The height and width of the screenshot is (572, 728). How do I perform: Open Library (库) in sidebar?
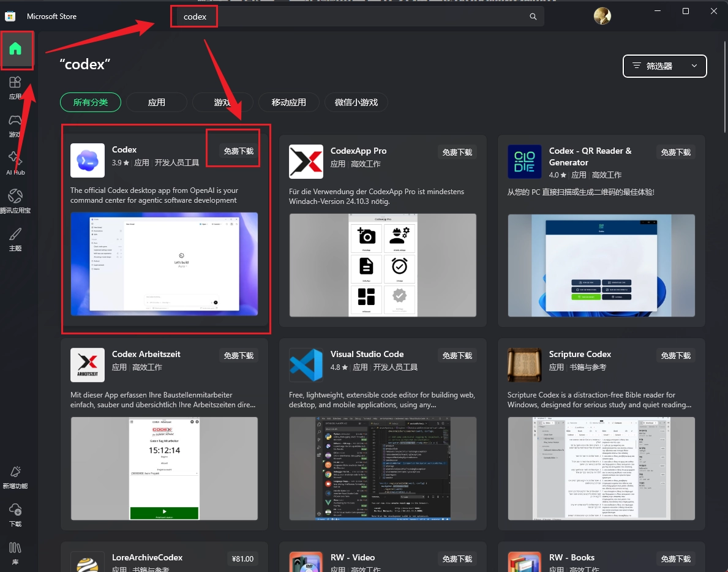[x=15, y=552]
